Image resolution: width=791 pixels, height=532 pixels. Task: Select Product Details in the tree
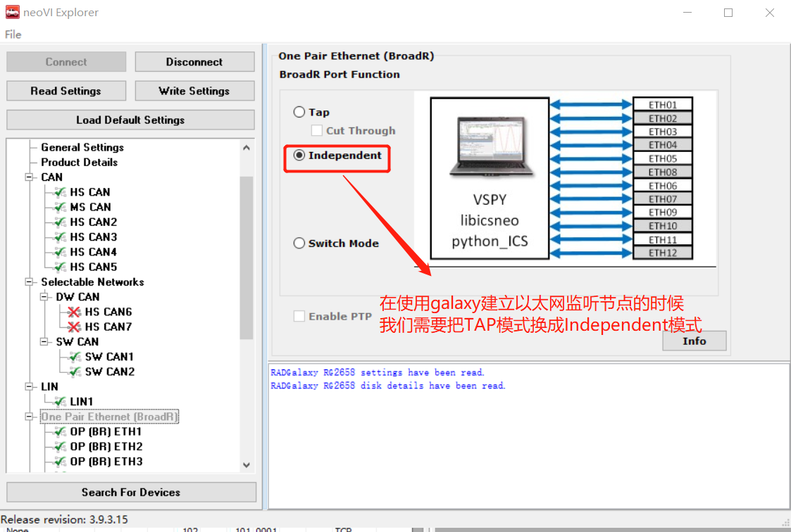[x=79, y=163]
